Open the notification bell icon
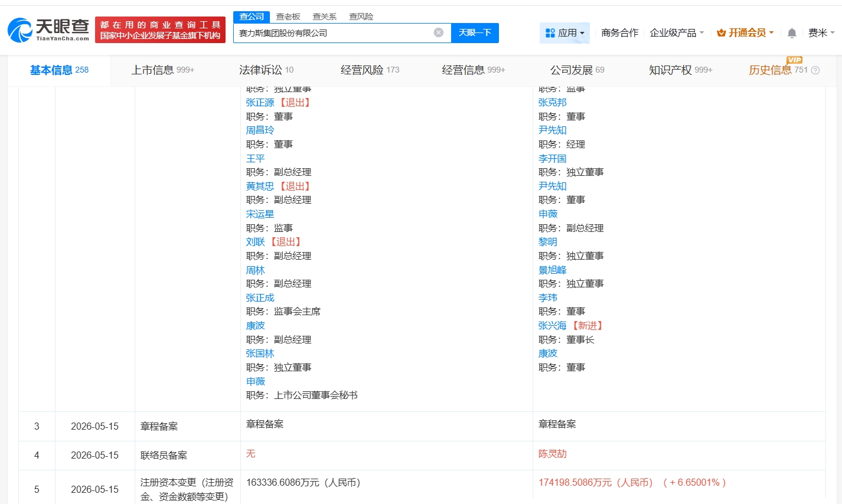This screenshot has height=504, width=842. point(792,33)
